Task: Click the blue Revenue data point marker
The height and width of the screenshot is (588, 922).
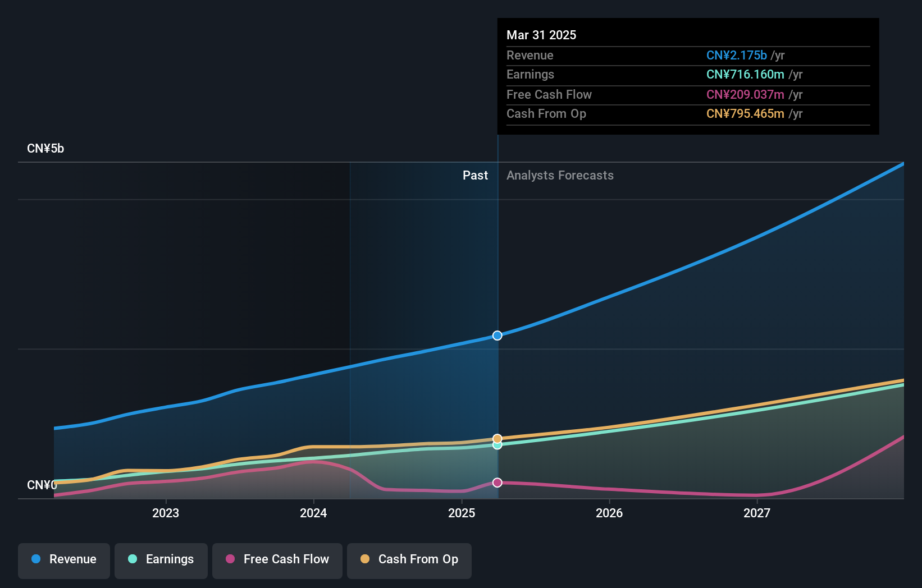Action: pos(497,336)
